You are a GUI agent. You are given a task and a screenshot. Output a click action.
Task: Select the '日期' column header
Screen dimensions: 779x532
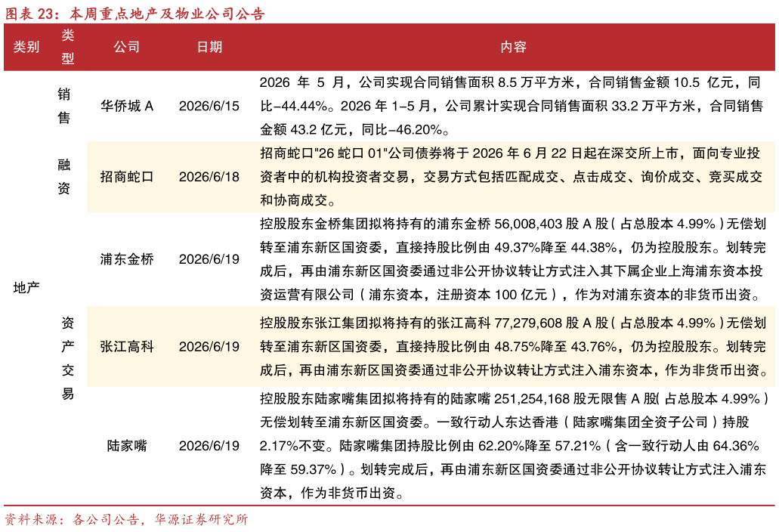pyautogui.click(x=209, y=47)
